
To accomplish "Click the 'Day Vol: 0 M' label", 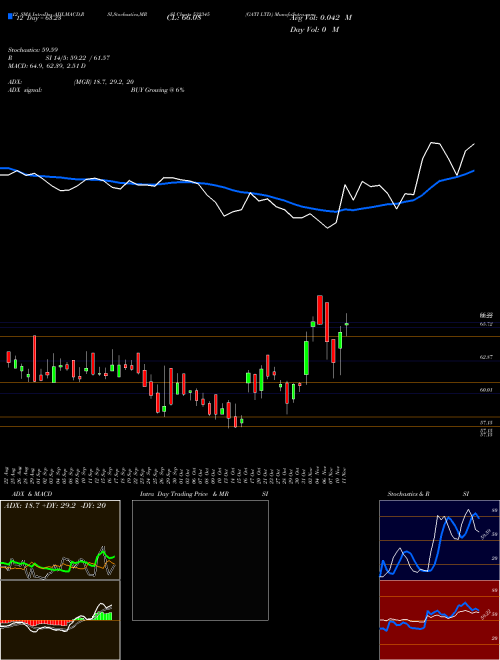I will [314, 29].
